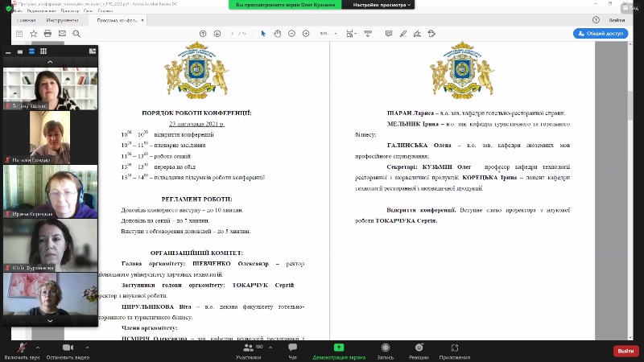Click the document vertical scrollbar thumb

630,105
